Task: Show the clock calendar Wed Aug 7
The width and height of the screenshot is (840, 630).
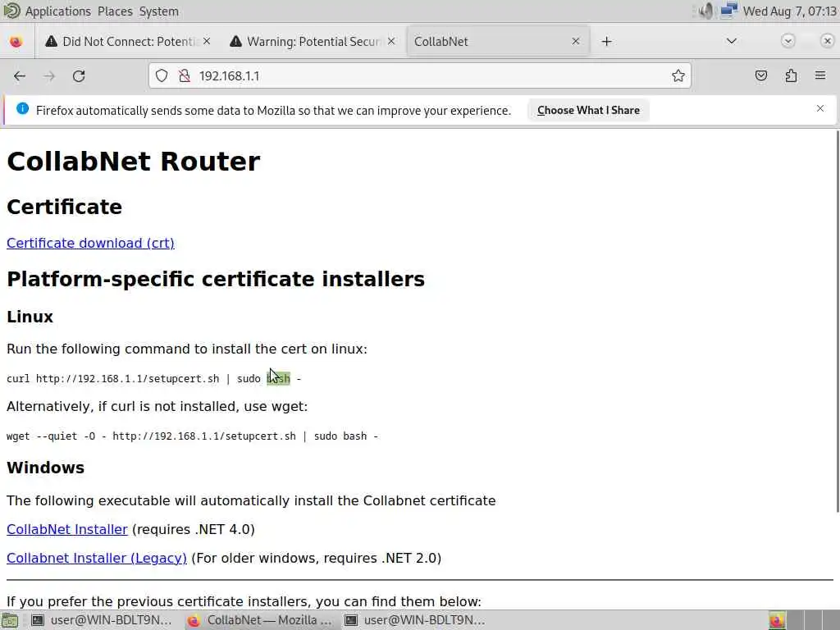Action: [790, 11]
